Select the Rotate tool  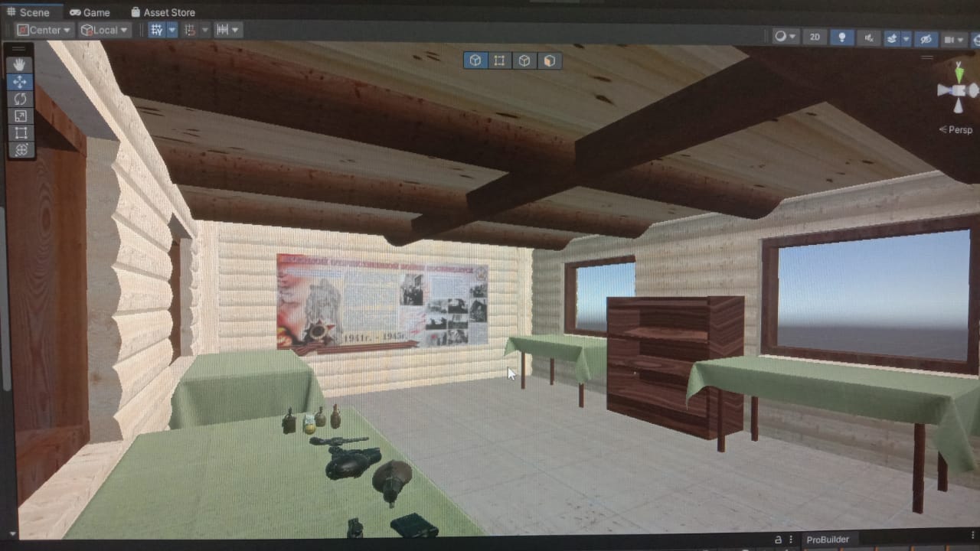point(21,99)
